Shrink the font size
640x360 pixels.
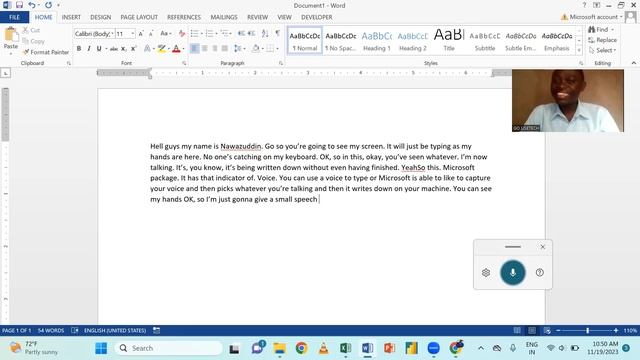[151, 33]
